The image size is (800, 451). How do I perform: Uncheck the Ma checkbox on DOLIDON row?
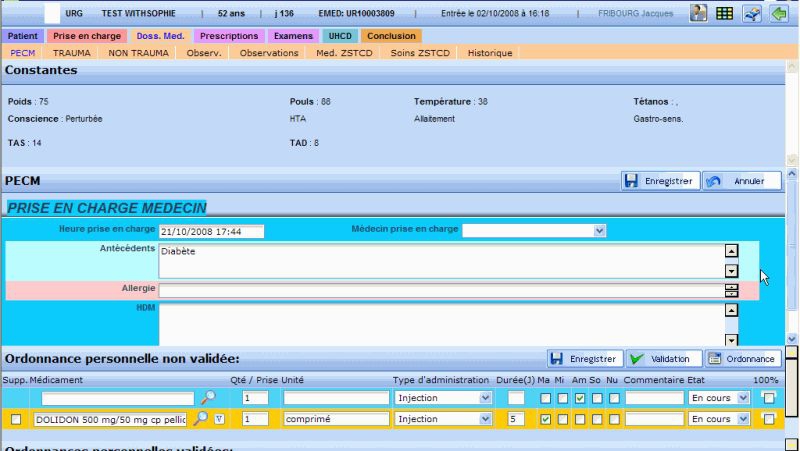tap(545, 419)
